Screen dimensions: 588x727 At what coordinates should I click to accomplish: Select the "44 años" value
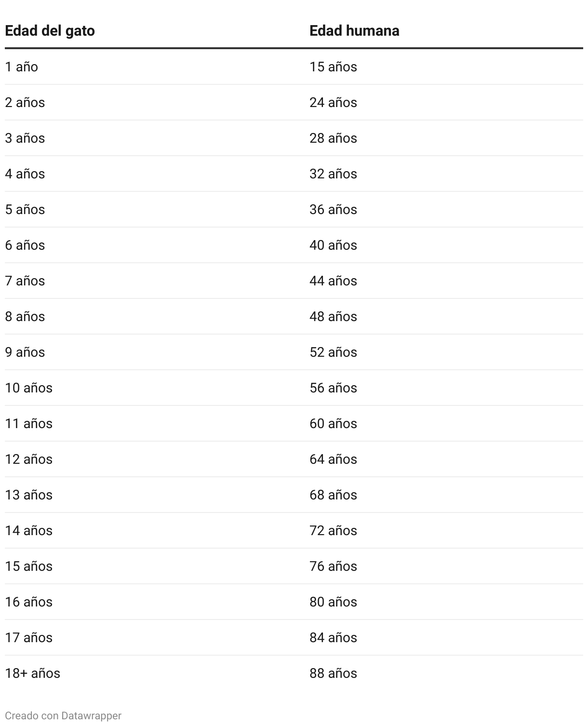[333, 281]
